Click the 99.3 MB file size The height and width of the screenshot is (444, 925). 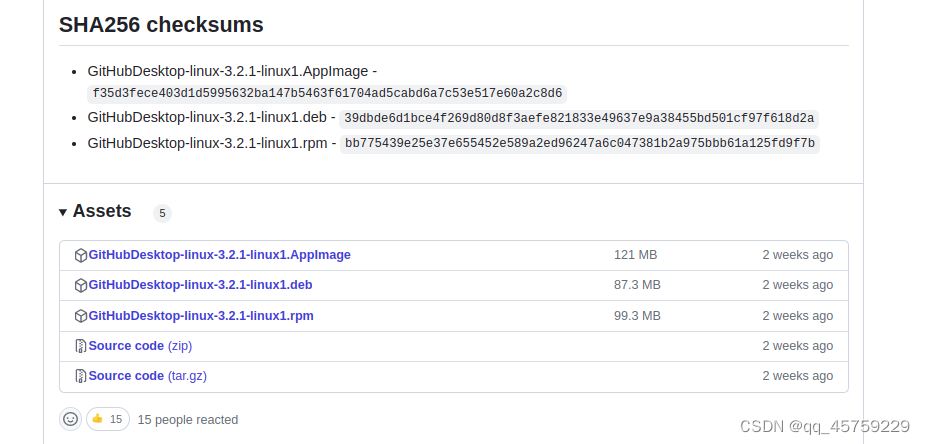(637, 315)
